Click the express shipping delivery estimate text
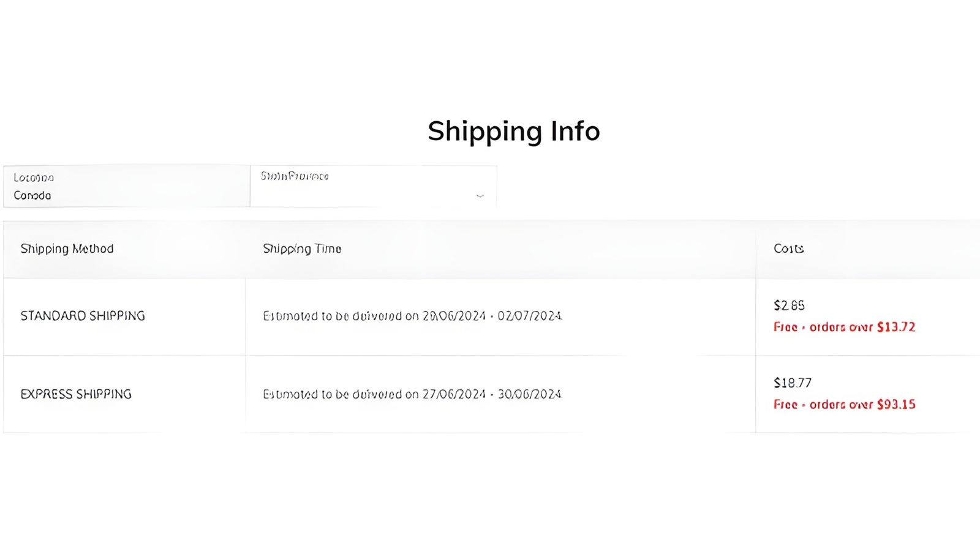 click(x=412, y=394)
